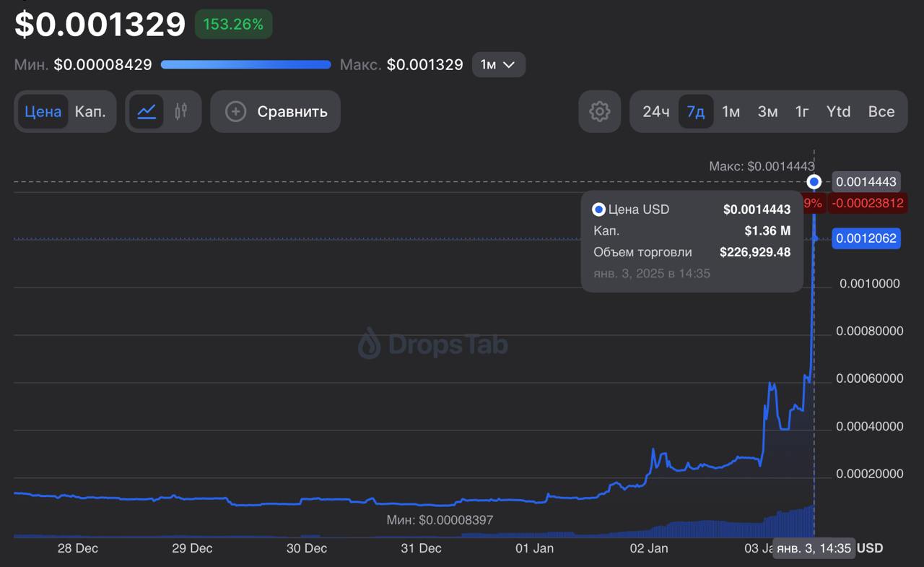Click the -0.00023812 red axis label
This screenshot has height=567, width=924.
tap(866, 203)
